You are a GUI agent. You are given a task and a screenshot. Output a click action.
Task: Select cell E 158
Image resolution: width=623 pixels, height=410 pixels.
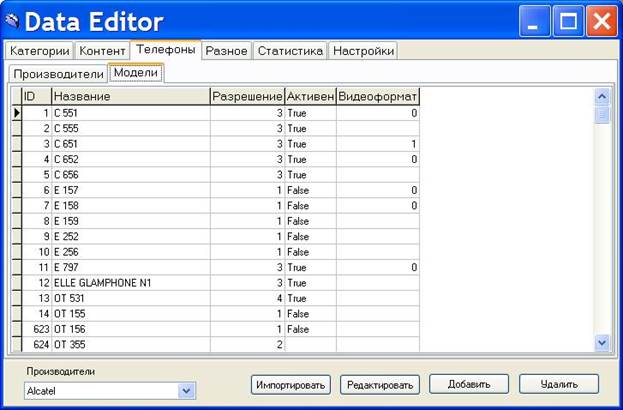131,206
